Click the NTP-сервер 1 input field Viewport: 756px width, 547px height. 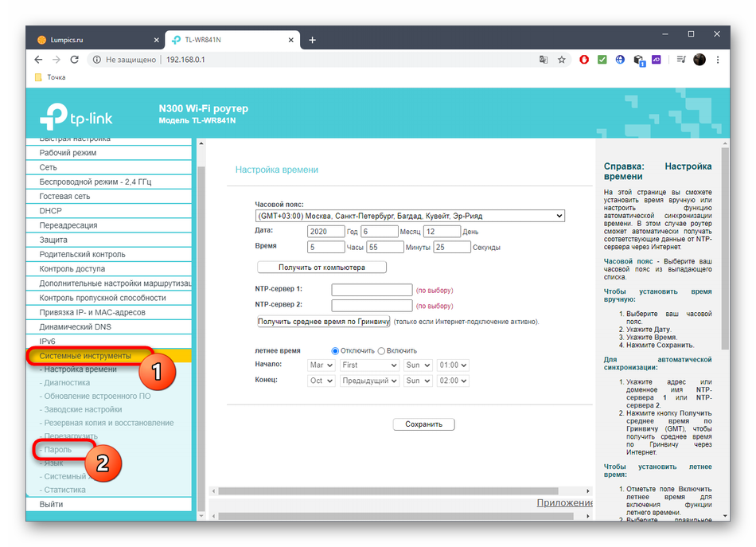372,290
